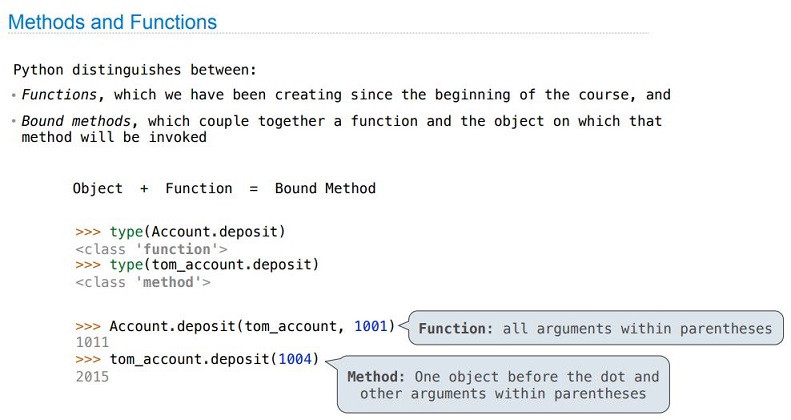Click the type(tom_account.deposit) code line
Viewport: 791px width, 420px height.
(x=197, y=265)
